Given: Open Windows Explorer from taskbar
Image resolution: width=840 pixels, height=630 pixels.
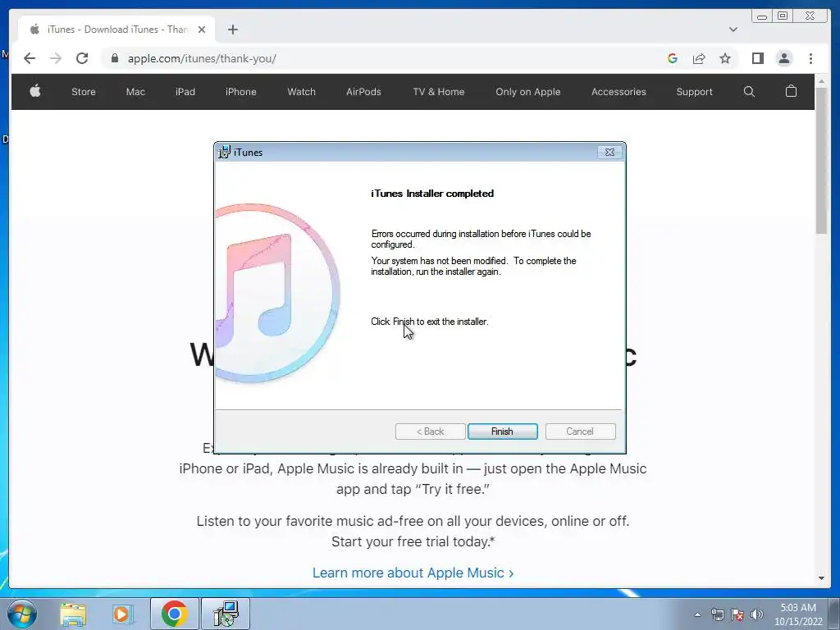Looking at the screenshot, I should (73, 614).
